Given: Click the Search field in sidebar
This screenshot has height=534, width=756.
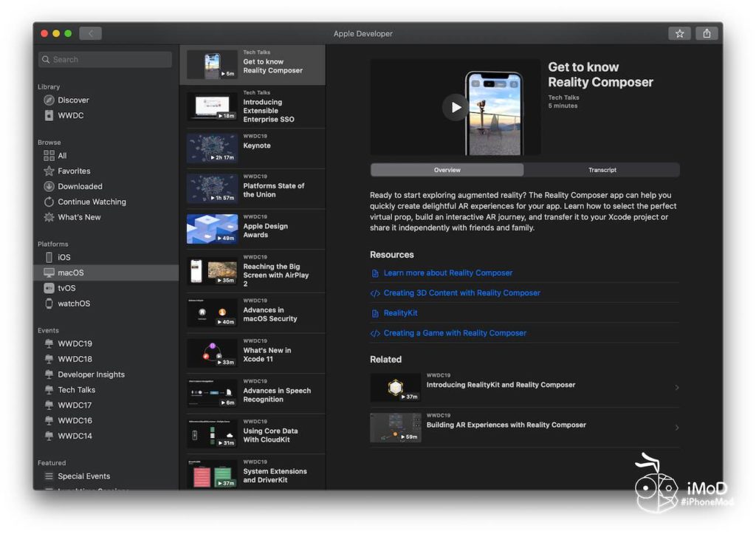Looking at the screenshot, I should 105,60.
